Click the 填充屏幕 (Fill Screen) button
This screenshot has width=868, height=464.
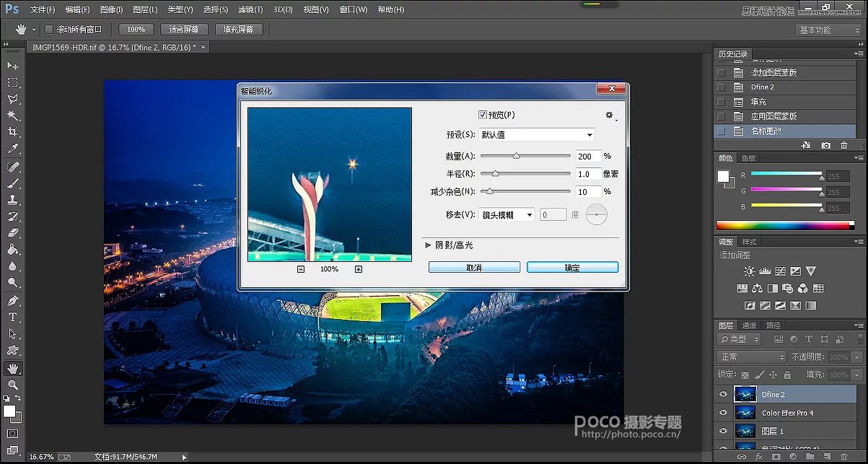pyautogui.click(x=239, y=30)
